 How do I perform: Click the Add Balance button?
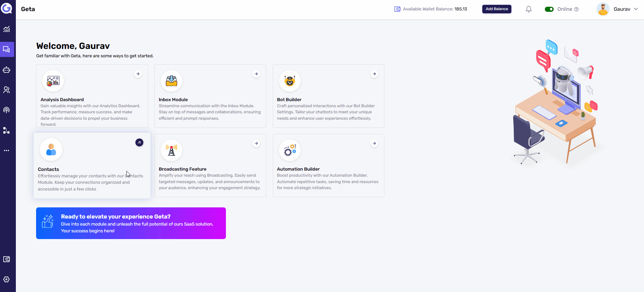[497, 9]
